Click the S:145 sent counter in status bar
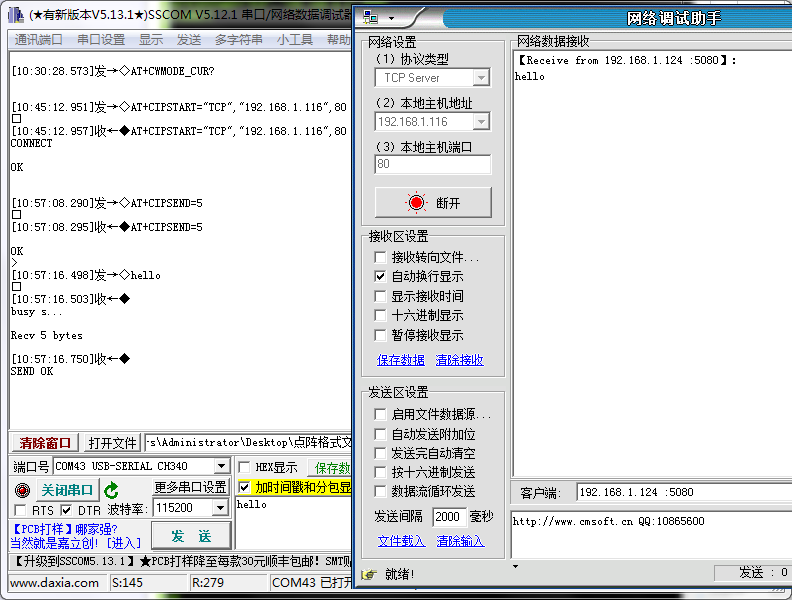 [127, 583]
